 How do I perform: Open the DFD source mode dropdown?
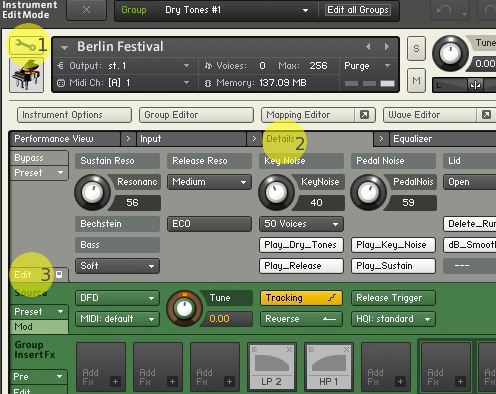click(117, 298)
